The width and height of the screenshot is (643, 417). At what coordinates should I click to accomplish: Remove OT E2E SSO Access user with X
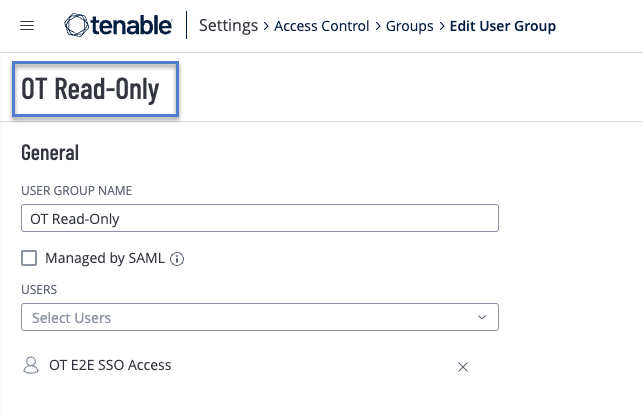463,367
